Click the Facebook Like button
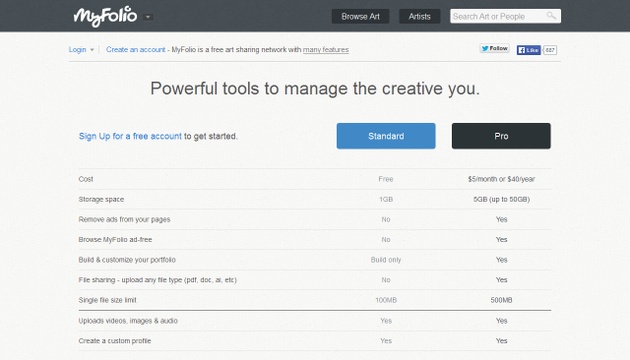This screenshot has width=630, height=360. coord(528,50)
